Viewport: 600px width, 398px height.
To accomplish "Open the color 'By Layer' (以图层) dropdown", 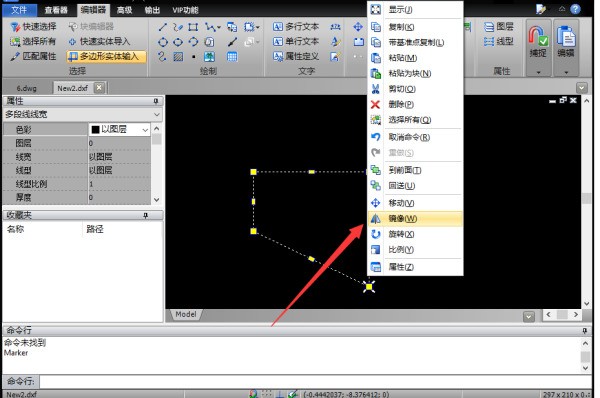I will [119, 129].
